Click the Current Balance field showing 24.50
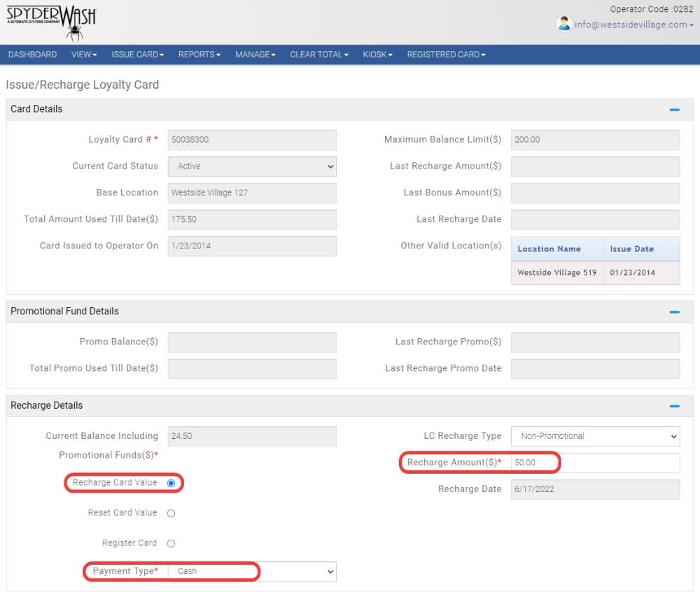 click(252, 436)
